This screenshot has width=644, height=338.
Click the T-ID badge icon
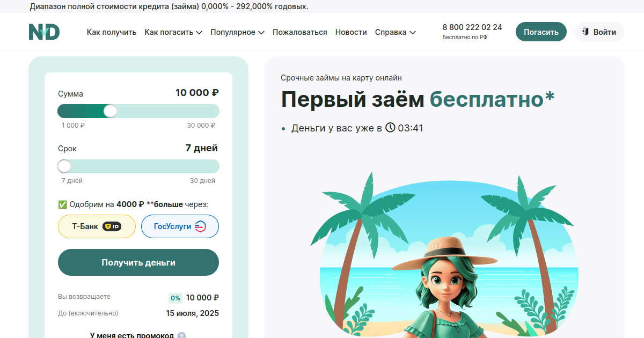112,226
